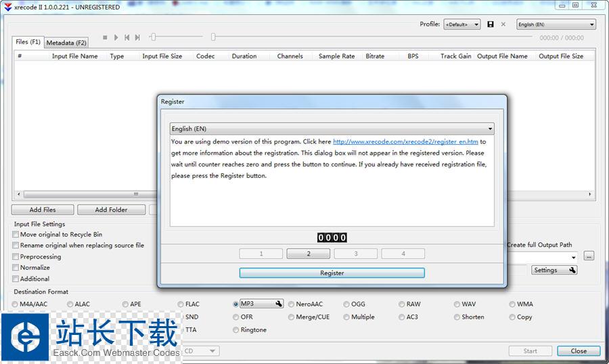
Task: Click dialog button number 1
Action: (x=261, y=254)
